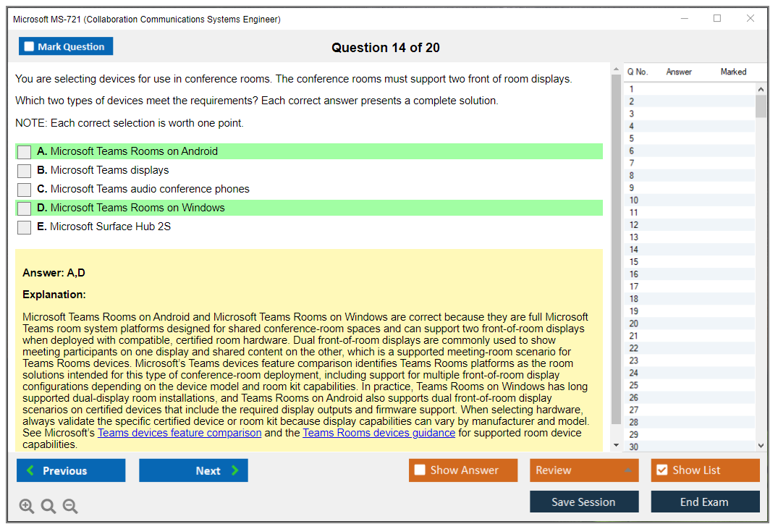Uncheck the Show List checkbox
Image resolution: width=778 pixels, height=532 pixels.
pos(662,470)
